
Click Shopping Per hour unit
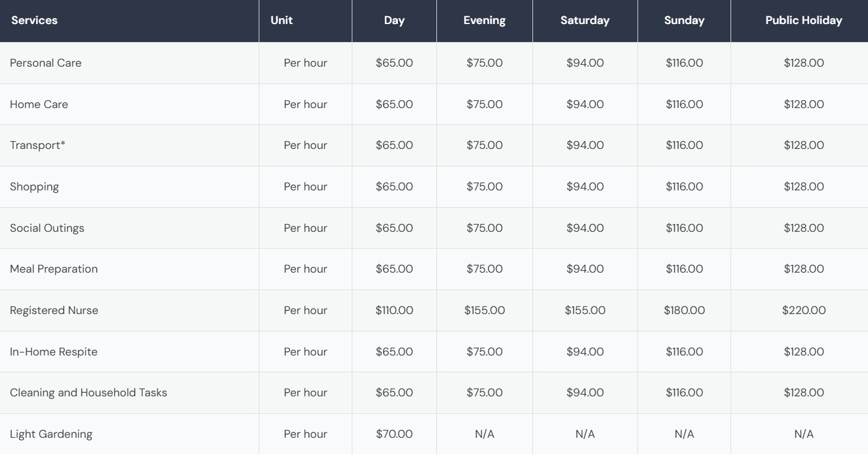pyautogui.click(x=306, y=187)
